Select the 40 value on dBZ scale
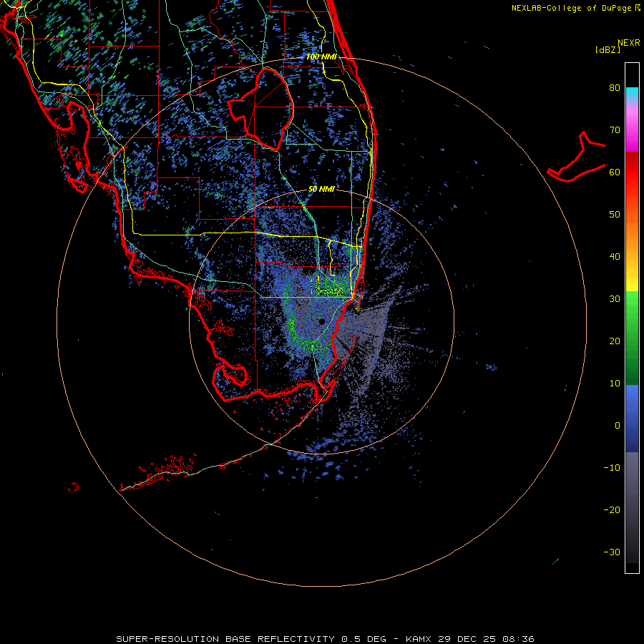 615,257
